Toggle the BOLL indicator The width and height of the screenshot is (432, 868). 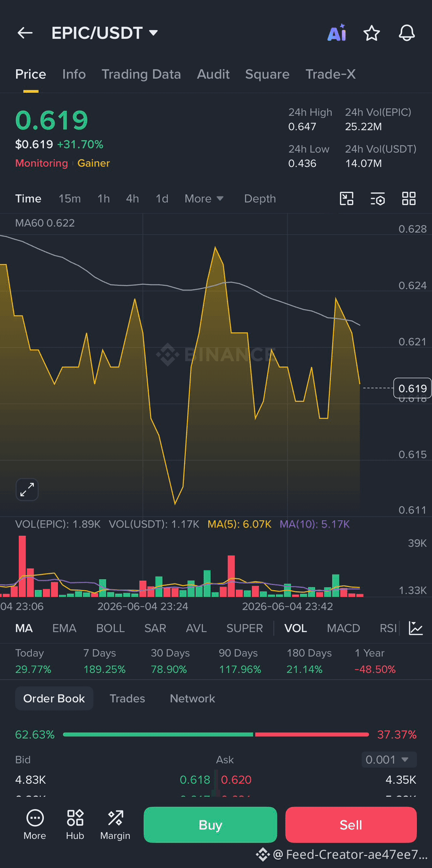(110, 628)
